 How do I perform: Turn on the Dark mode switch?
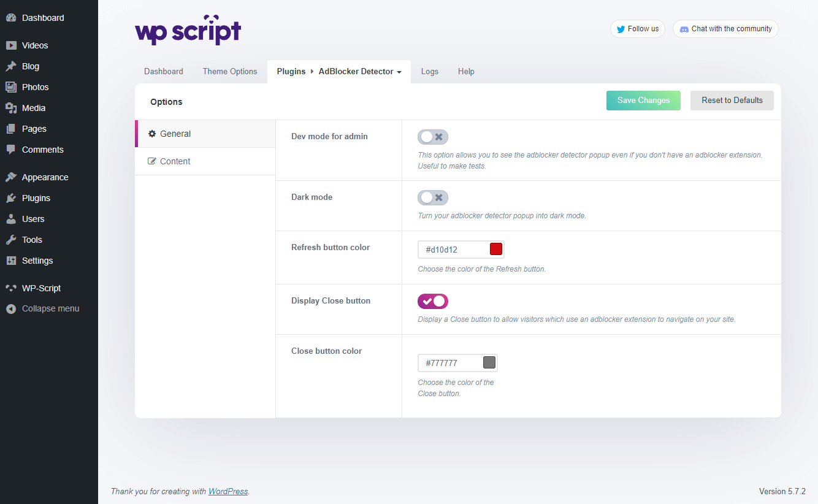[433, 197]
